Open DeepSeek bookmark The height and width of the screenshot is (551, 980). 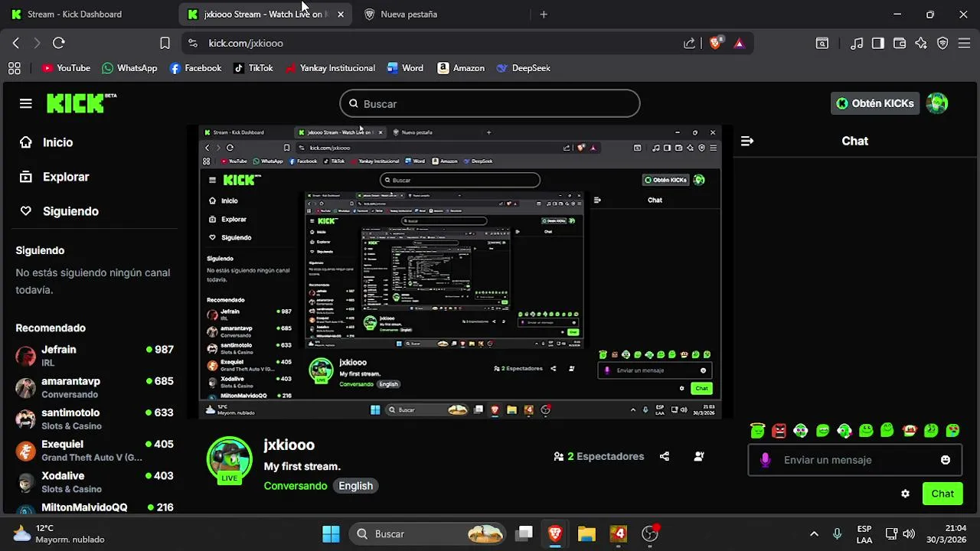tap(524, 68)
